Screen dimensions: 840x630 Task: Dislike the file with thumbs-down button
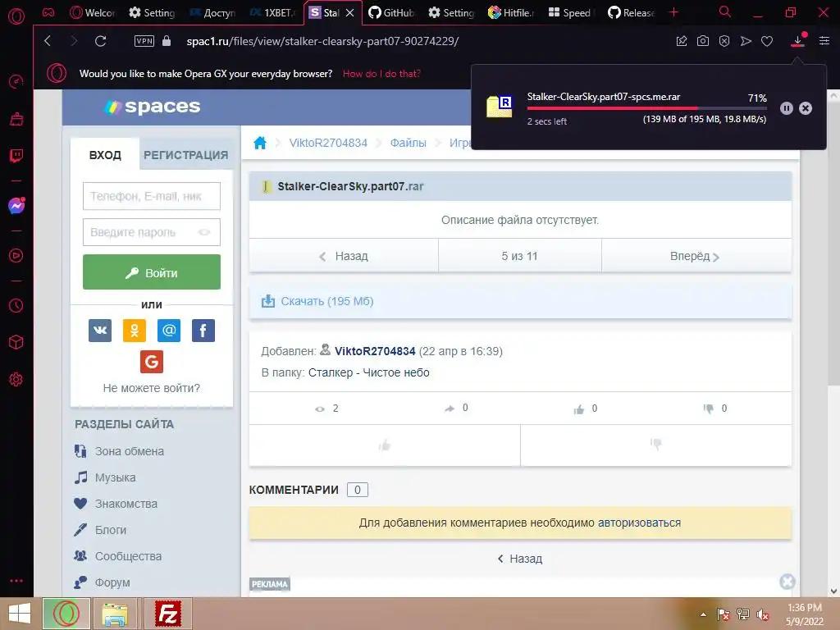click(x=656, y=445)
